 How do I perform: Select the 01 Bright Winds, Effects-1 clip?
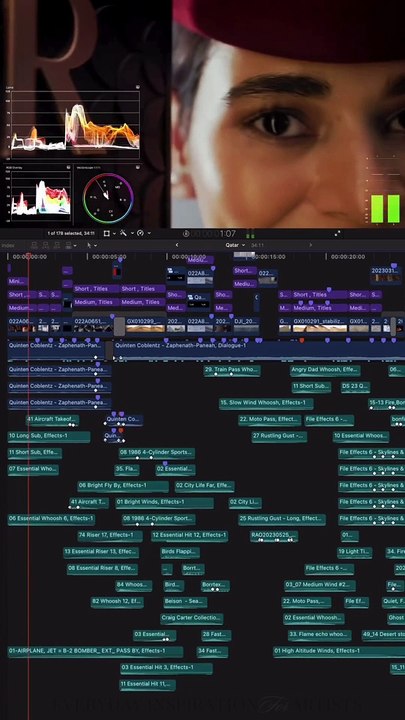pos(164,503)
